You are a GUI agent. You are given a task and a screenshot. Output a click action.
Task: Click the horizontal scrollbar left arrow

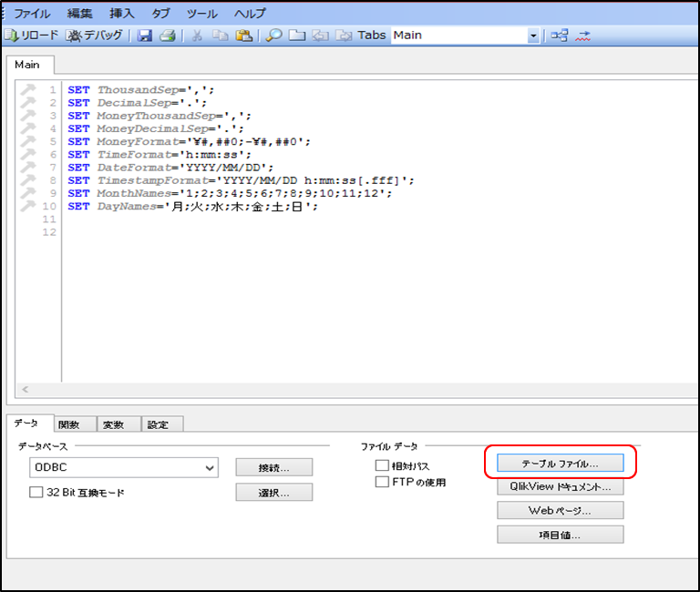(x=26, y=390)
